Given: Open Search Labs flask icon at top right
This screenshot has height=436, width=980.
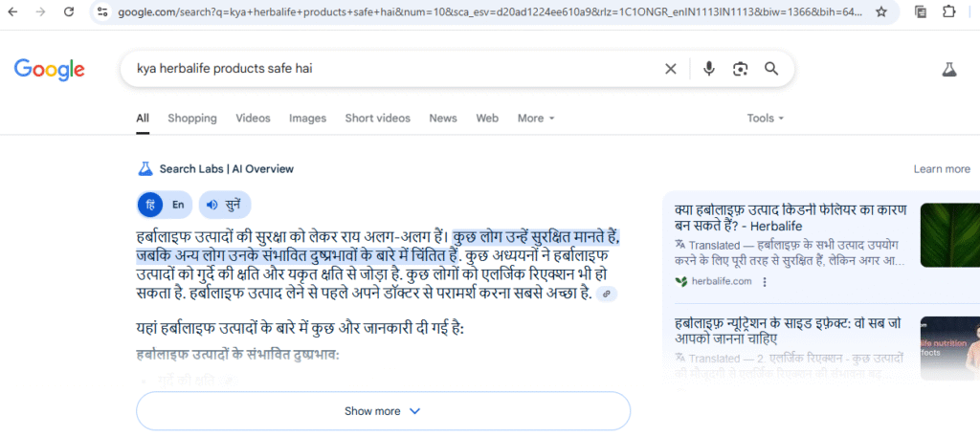Looking at the screenshot, I should pyautogui.click(x=949, y=70).
